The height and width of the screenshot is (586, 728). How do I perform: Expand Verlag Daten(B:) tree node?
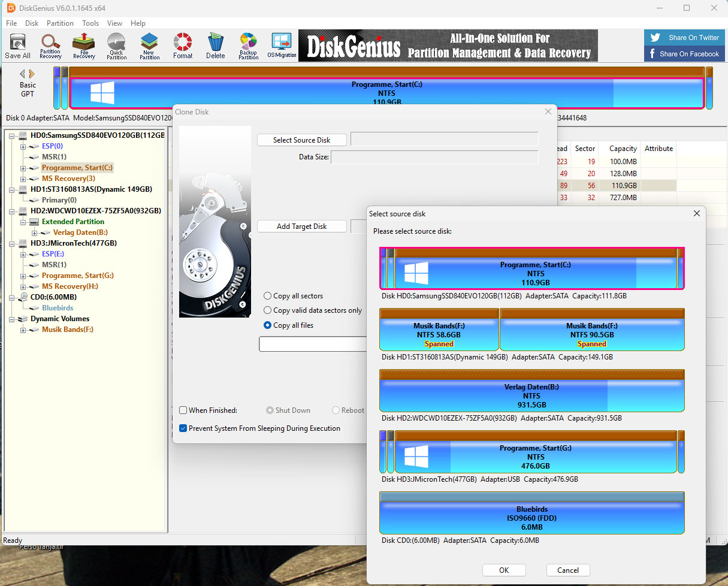34,232
